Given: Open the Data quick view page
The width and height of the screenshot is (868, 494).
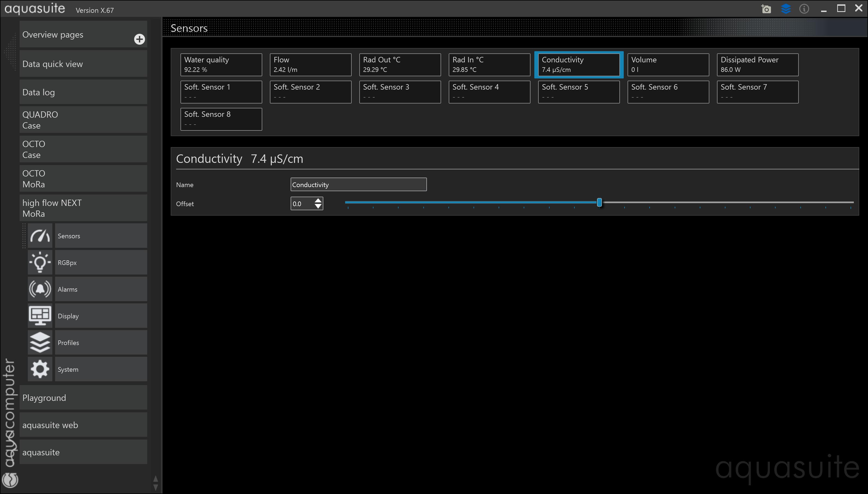Looking at the screenshot, I should (83, 64).
